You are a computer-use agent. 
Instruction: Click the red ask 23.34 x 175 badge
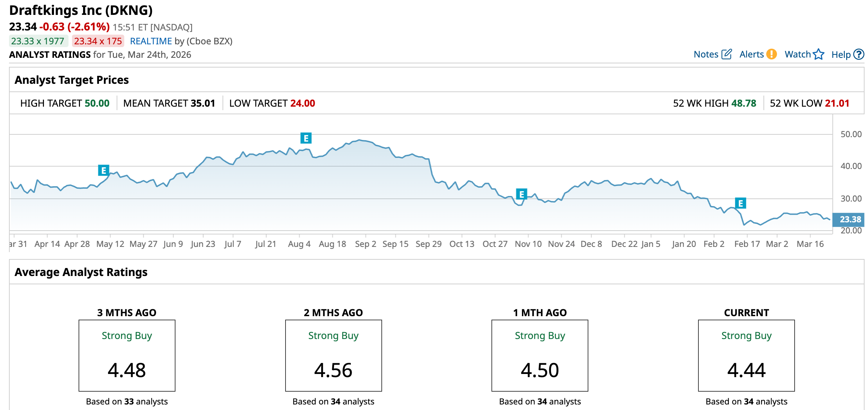pyautogui.click(x=98, y=41)
